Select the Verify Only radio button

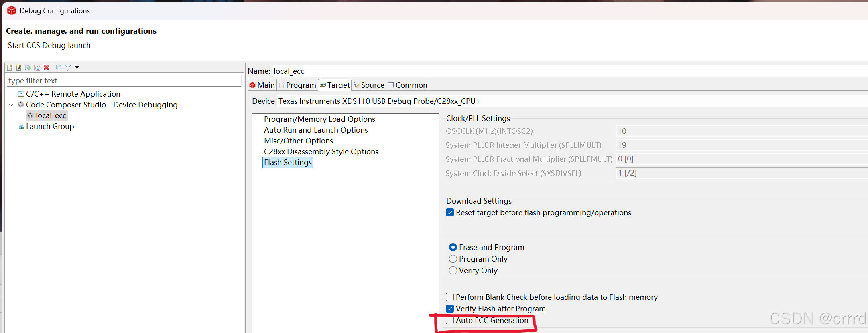click(453, 270)
